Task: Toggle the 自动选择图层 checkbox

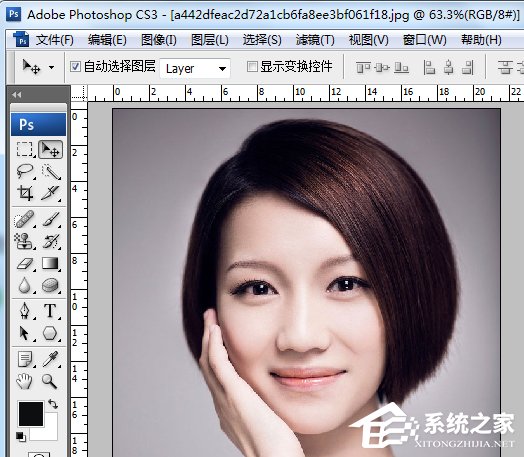Action: (x=75, y=66)
